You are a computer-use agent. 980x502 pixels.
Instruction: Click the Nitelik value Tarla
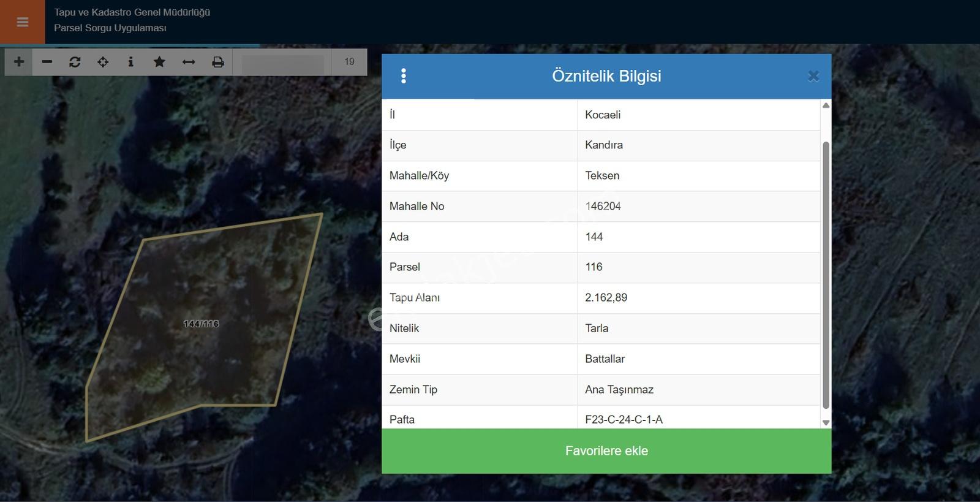(x=597, y=328)
